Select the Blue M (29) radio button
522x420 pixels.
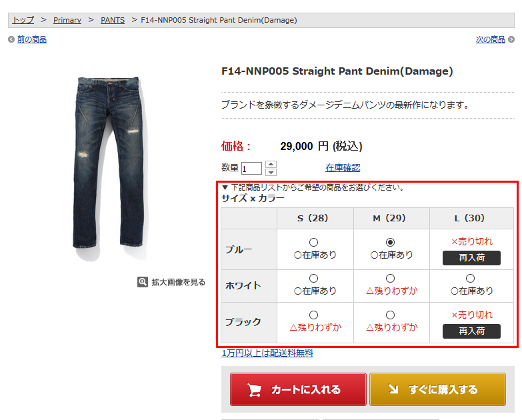tap(390, 242)
